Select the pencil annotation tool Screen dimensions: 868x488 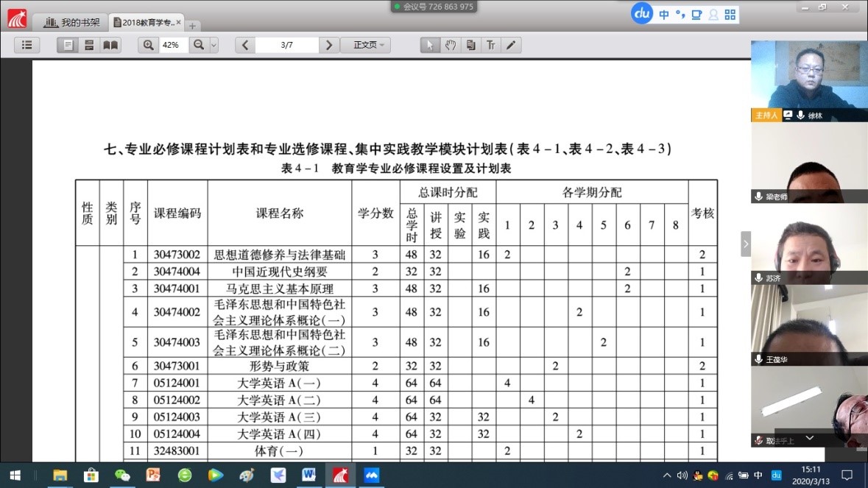pos(511,45)
